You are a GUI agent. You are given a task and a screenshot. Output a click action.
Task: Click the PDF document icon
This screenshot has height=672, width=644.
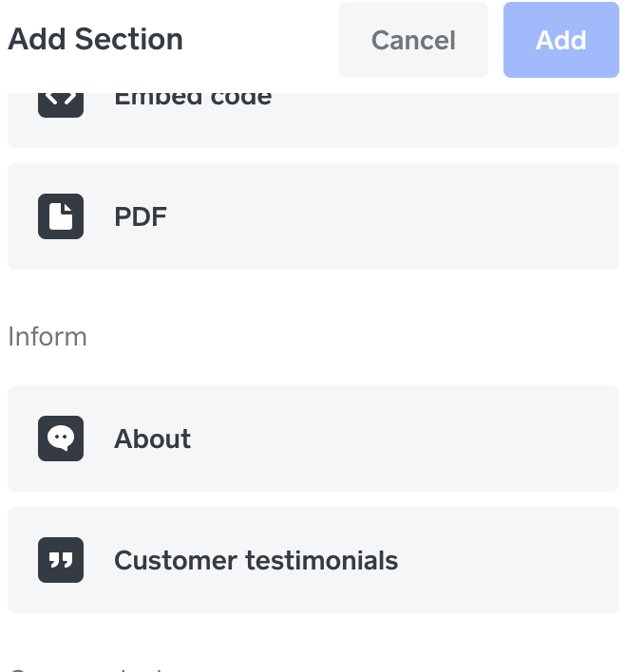61,216
